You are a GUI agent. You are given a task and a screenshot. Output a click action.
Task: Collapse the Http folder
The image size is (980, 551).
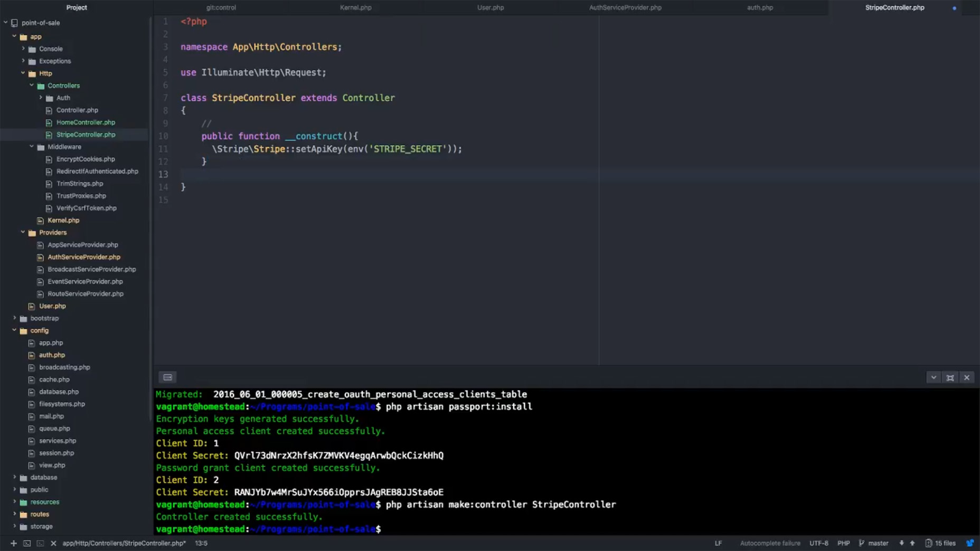(23, 73)
